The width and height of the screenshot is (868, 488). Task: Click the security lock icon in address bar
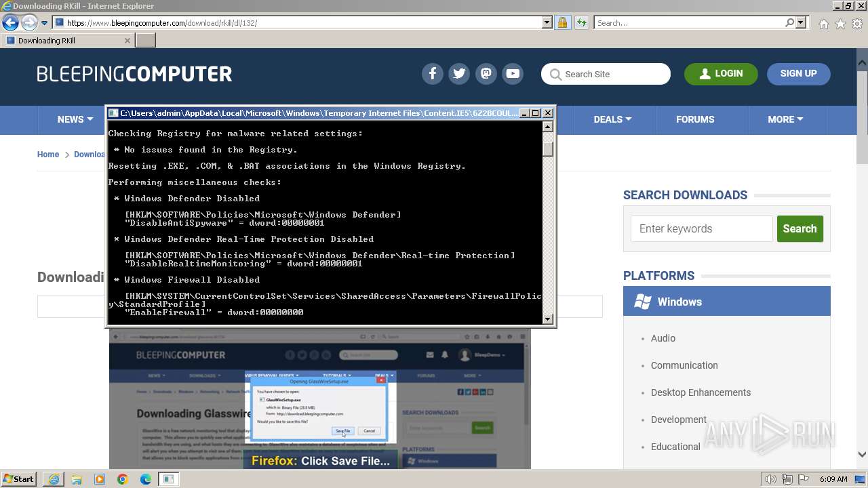(562, 22)
